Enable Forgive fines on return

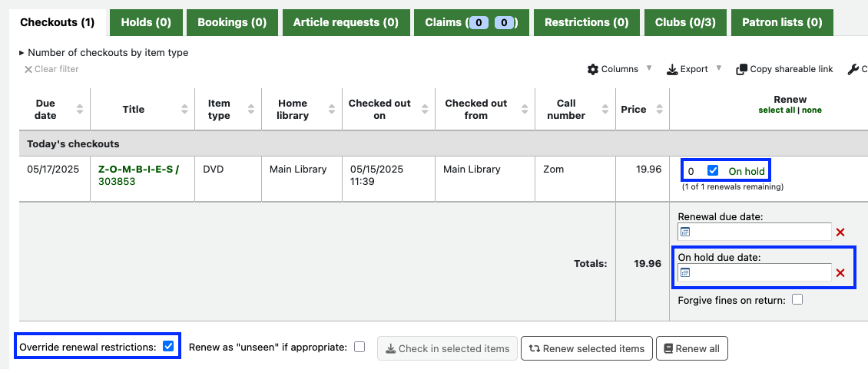click(797, 300)
